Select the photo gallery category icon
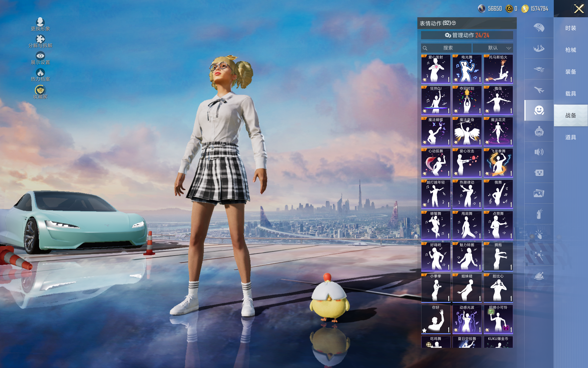 pos(539,193)
